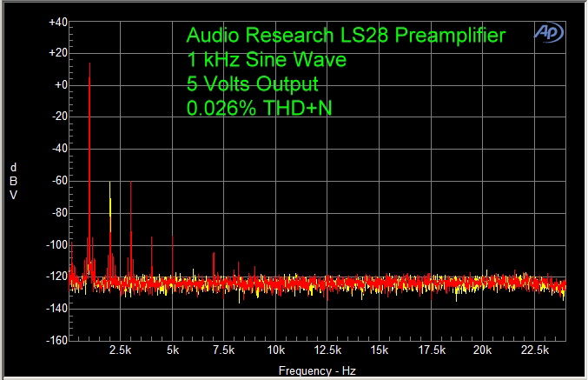Image resolution: width=588 pixels, height=380 pixels.
Task: Click the 2.5k tick label on the x-axis
Action: click(121, 350)
